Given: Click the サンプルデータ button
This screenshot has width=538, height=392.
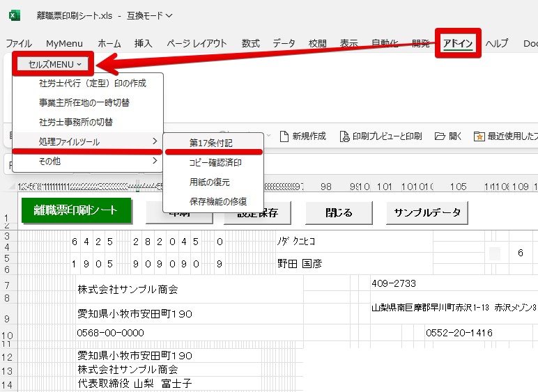Looking at the screenshot, I should (427, 213).
